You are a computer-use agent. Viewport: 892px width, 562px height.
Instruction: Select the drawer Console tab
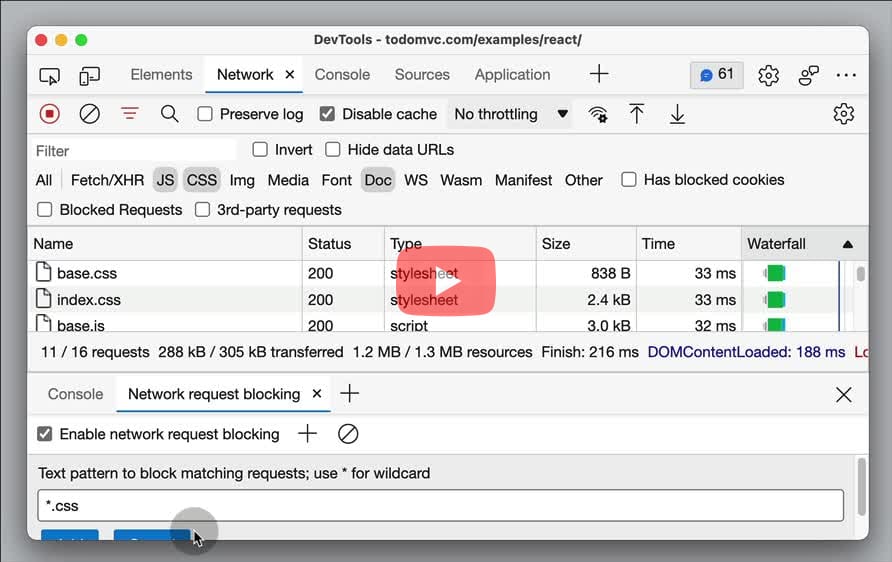[75, 394]
